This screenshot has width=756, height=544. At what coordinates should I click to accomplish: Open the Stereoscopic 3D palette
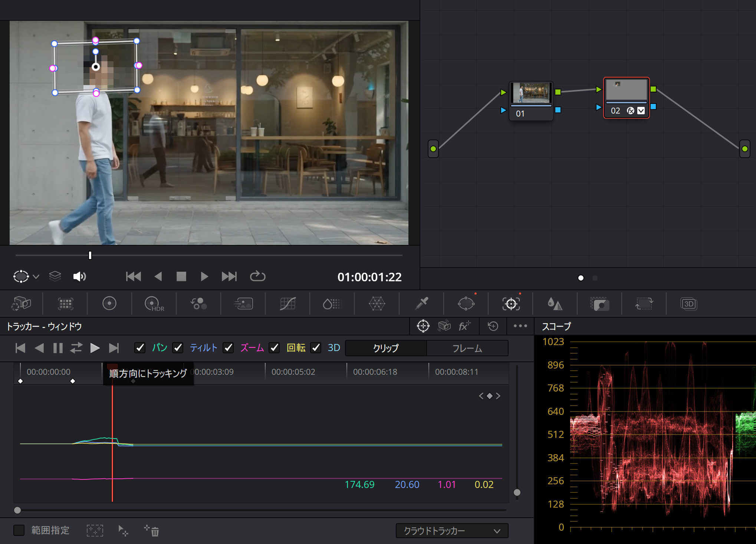689,304
